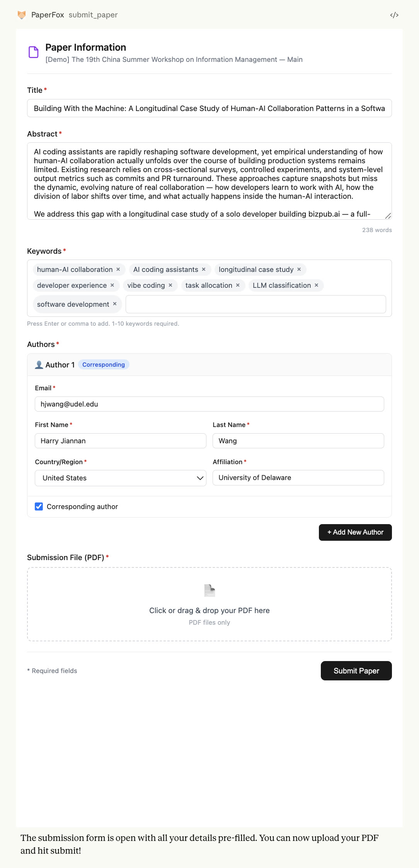419x868 pixels.
Task: Remove the "task allocation" keyword tag
Action: 238,285
